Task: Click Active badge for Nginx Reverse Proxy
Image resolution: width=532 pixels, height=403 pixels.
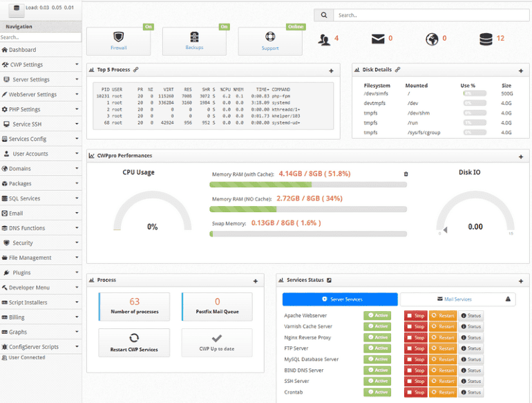Action: (377, 337)
